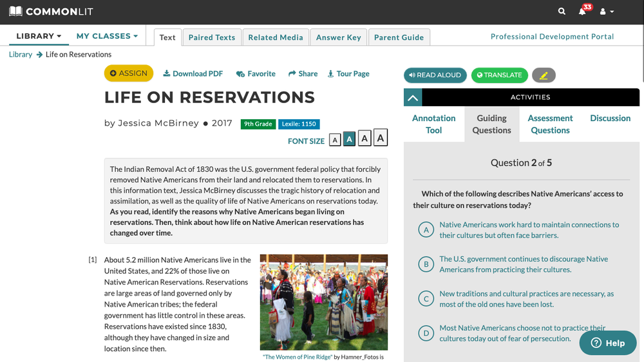Screen dimensions: 644x362
Task: Choose answer B radio circle
Action: click(426, 264)
